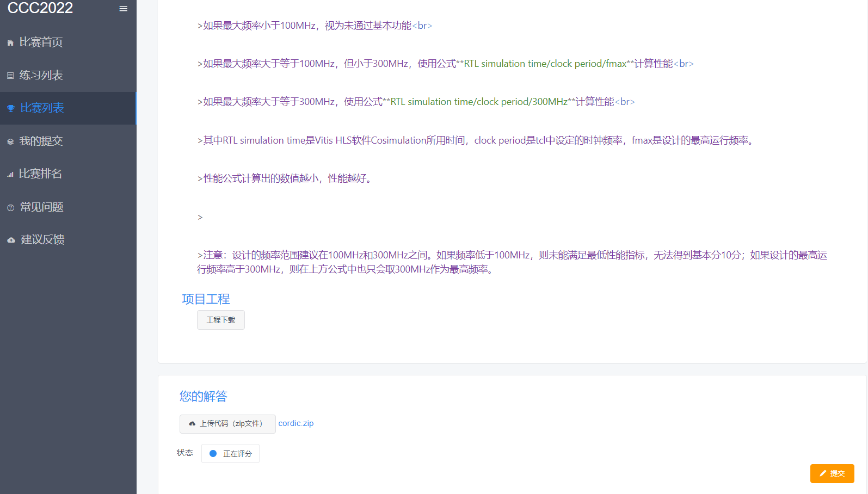
Task: Click the bar chart icon beside 比赛排名
Action: point(10,175)
